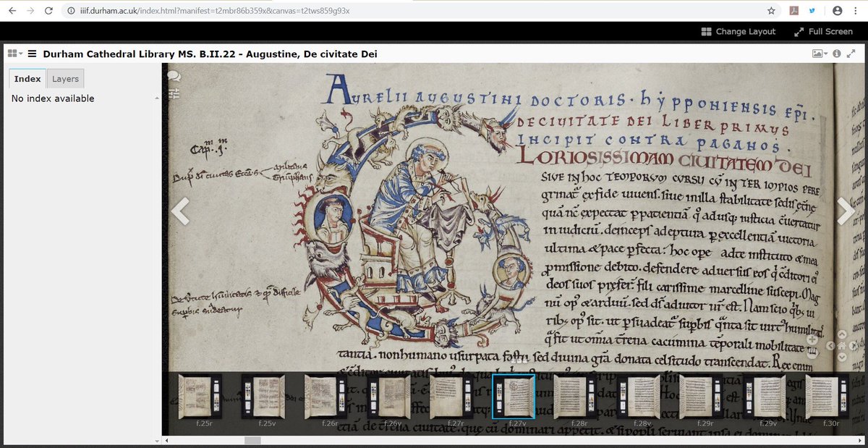Viewport: 868px width, 448px height.
Task: Open the Chrome profile avatar
Action: pyautogui.click(x=838, y=11)
